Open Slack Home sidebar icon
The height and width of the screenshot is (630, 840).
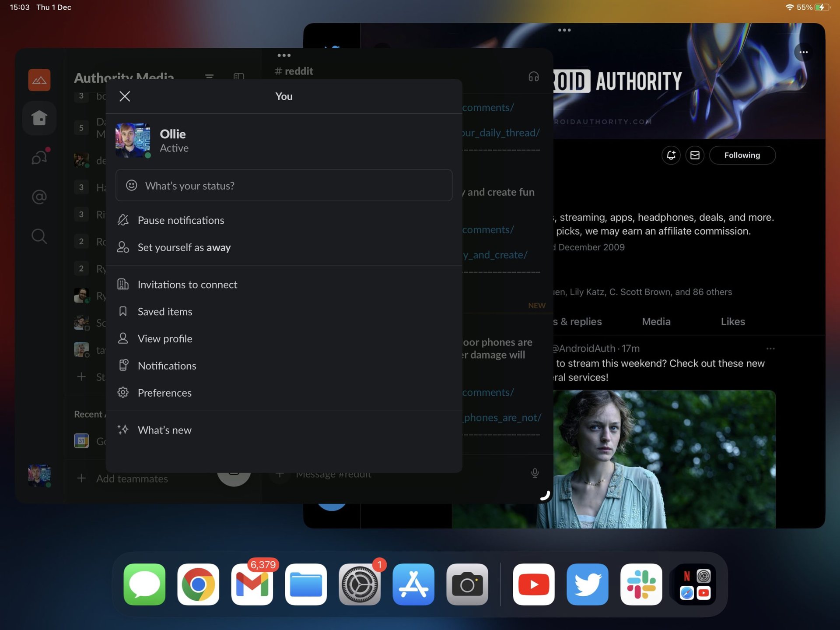pyautogui.click(x=39, y=118)
